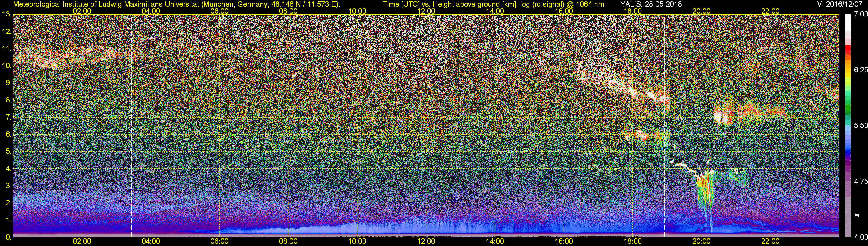
Task: Click the Meteorological Institute of Ludwig-Maximilians-Universität title text
Action: point(176,4)
